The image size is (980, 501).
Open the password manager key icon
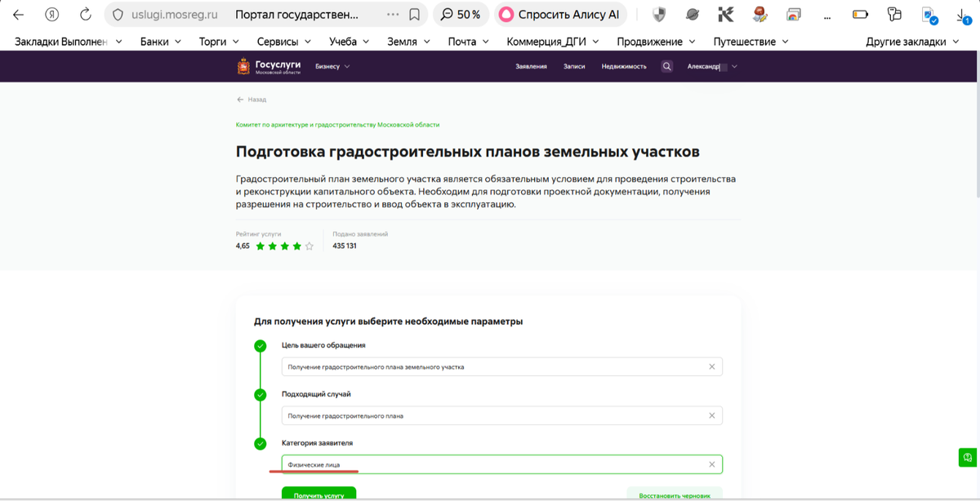(x=894, y=14)
